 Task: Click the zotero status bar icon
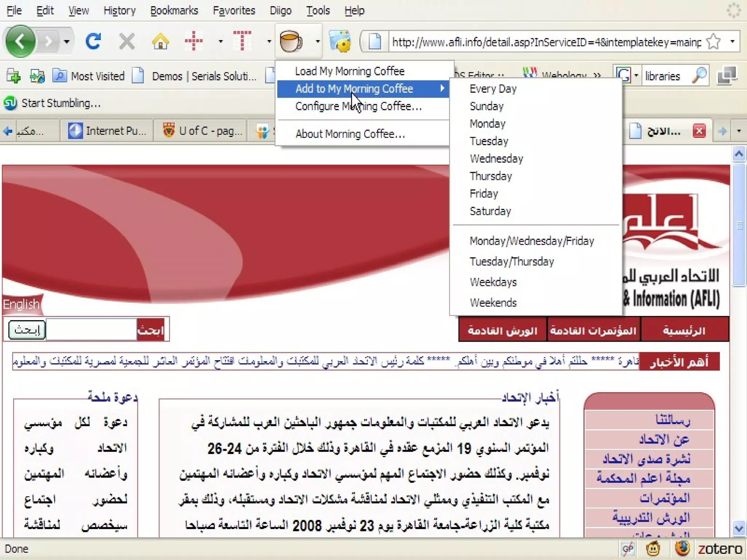[x=720, y=549]
